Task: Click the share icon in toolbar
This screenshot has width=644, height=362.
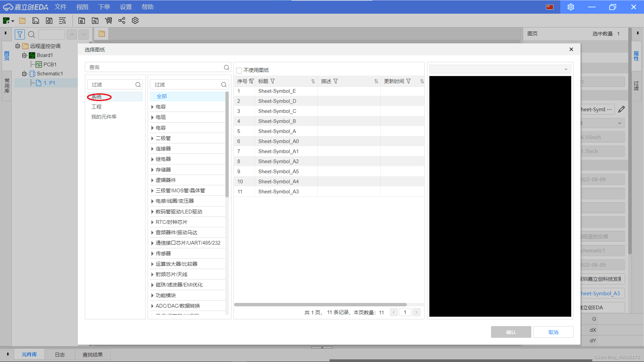Action: pyautogui.click(x=122, y=21)
